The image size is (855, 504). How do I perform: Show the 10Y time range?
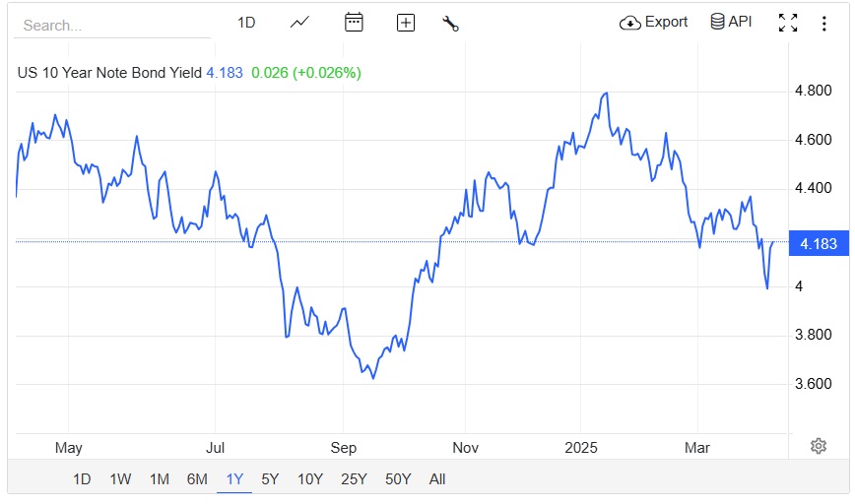click(x=309, y=479)
